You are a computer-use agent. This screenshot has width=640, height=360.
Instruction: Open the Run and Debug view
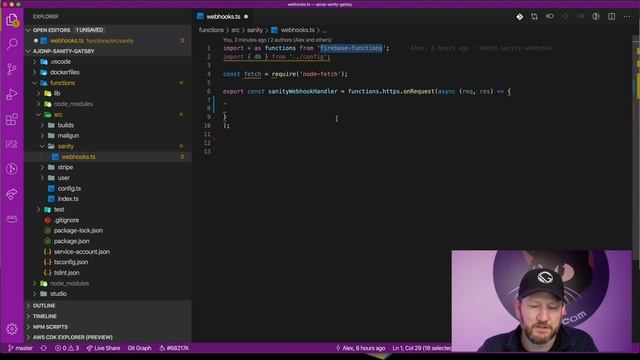[12, 94]
